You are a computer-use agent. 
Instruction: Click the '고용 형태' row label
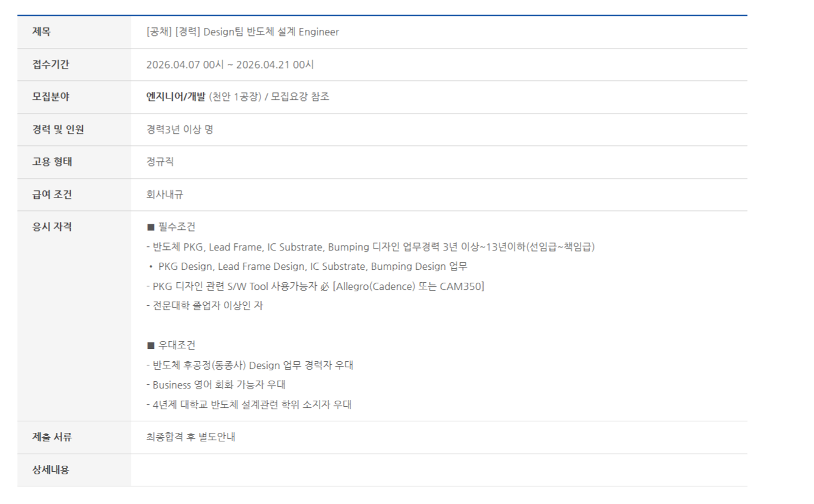(52, 162)
